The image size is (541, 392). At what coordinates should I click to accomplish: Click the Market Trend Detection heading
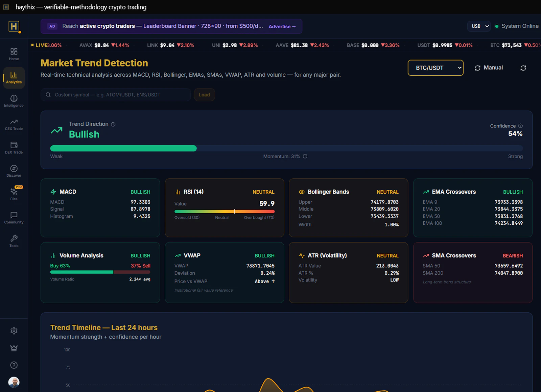94,63
